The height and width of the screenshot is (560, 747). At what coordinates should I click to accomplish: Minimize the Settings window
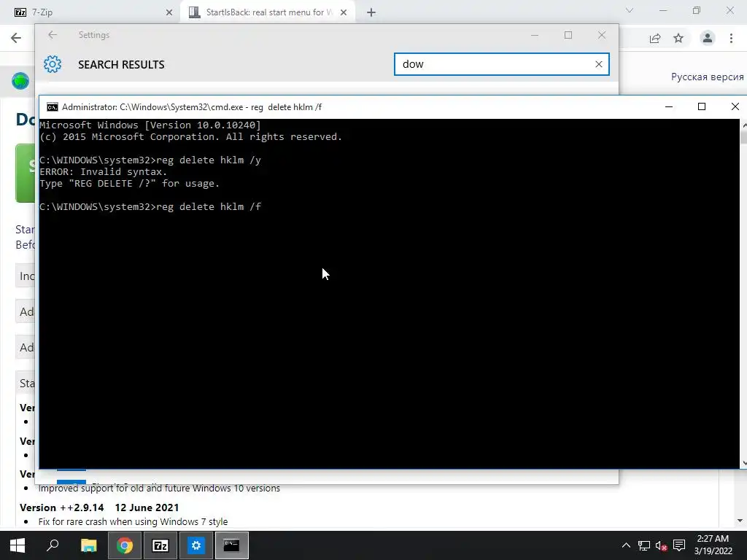(535, 35)
